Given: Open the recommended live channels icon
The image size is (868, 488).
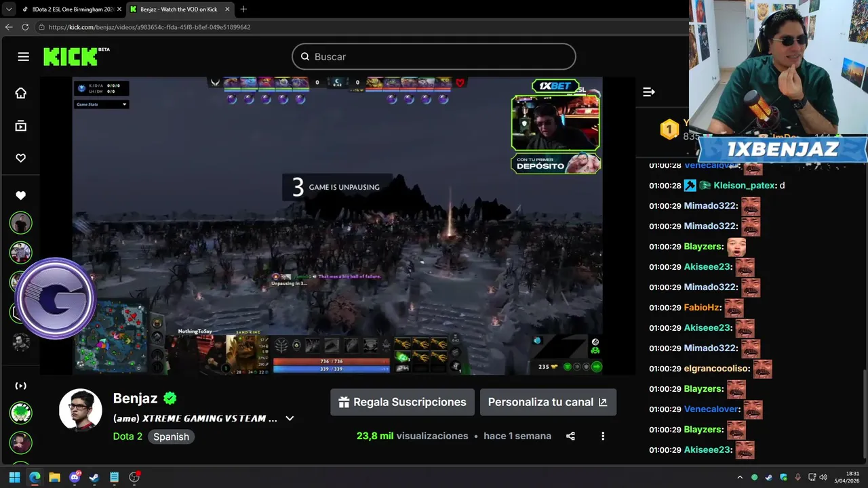Looking at the screenshot, I should pos(21,386).
